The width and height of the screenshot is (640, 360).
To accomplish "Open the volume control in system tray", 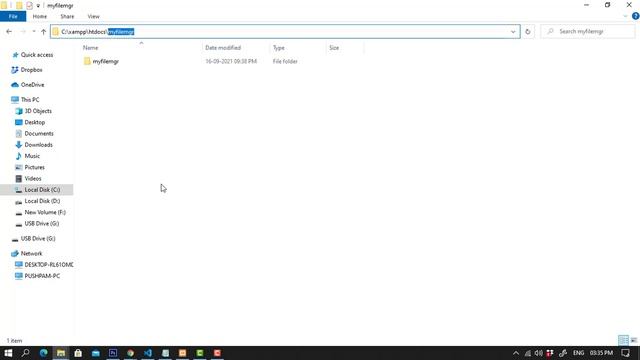I will [539, 353].
